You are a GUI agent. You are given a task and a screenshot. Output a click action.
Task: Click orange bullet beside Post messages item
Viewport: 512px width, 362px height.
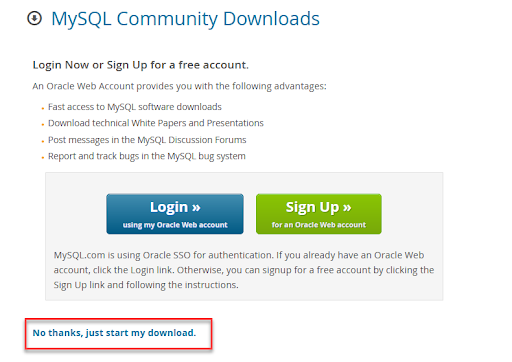click(x=43, y=141)
